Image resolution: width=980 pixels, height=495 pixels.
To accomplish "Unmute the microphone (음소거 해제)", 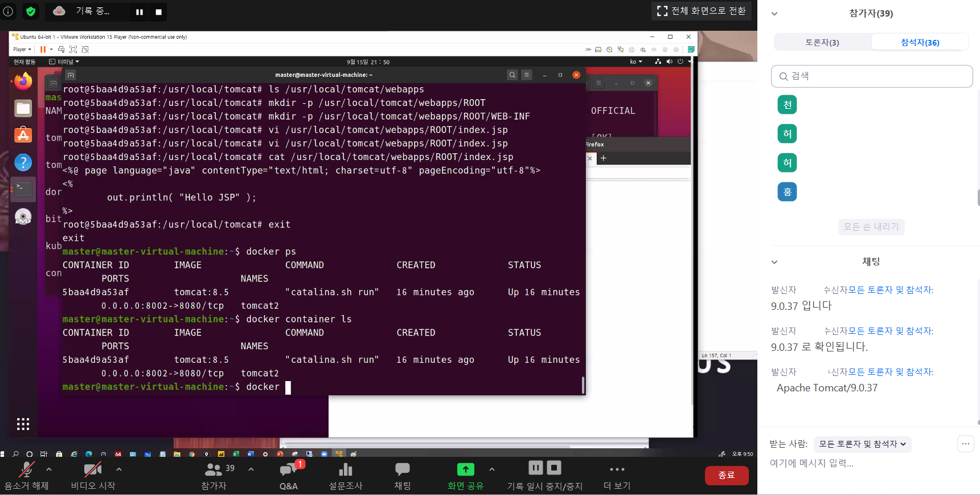I will click(x=26, y=469).
